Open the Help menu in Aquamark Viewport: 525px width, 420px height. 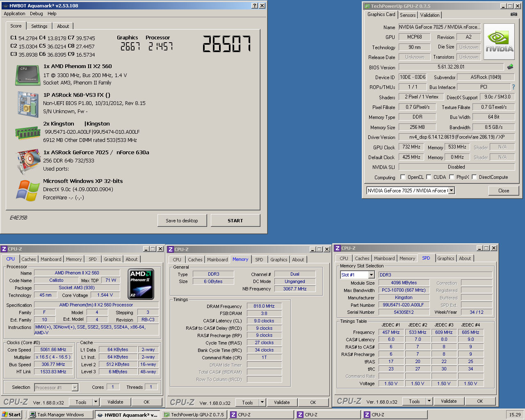[52, 14]
